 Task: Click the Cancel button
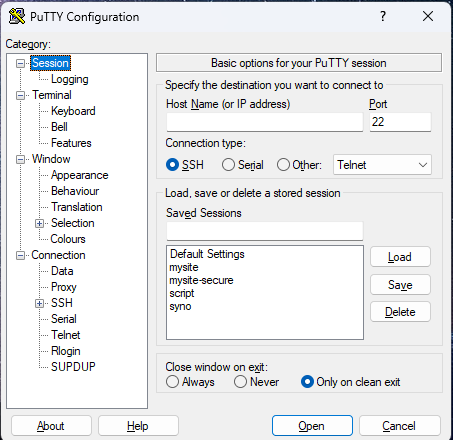(x=399, y=426)
